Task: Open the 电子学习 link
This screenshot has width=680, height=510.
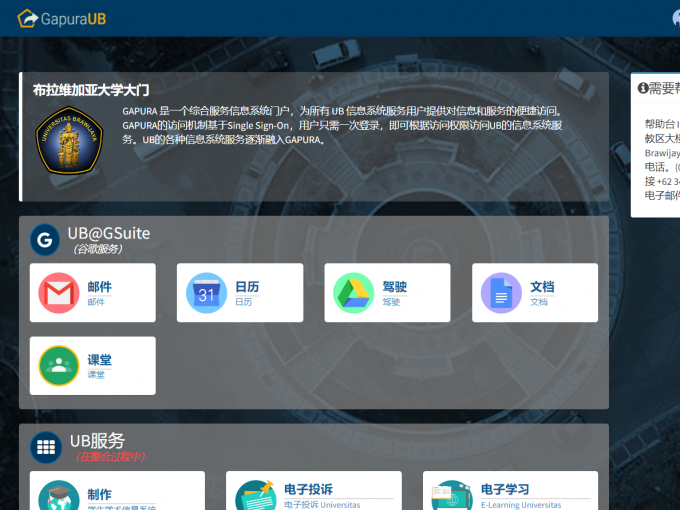Action: pos(505,489)
